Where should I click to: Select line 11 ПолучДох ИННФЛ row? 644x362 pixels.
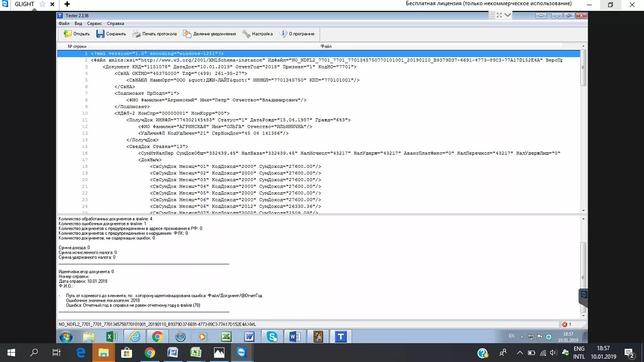tap(319, 120)
